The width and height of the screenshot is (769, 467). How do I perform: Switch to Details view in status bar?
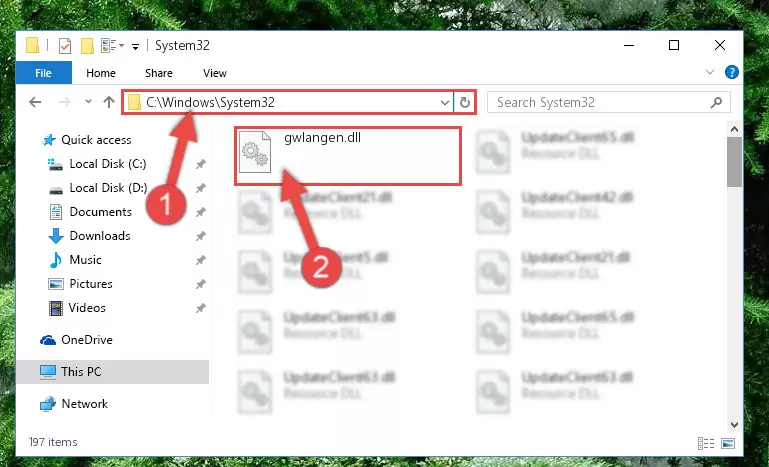tap(706, 443)
